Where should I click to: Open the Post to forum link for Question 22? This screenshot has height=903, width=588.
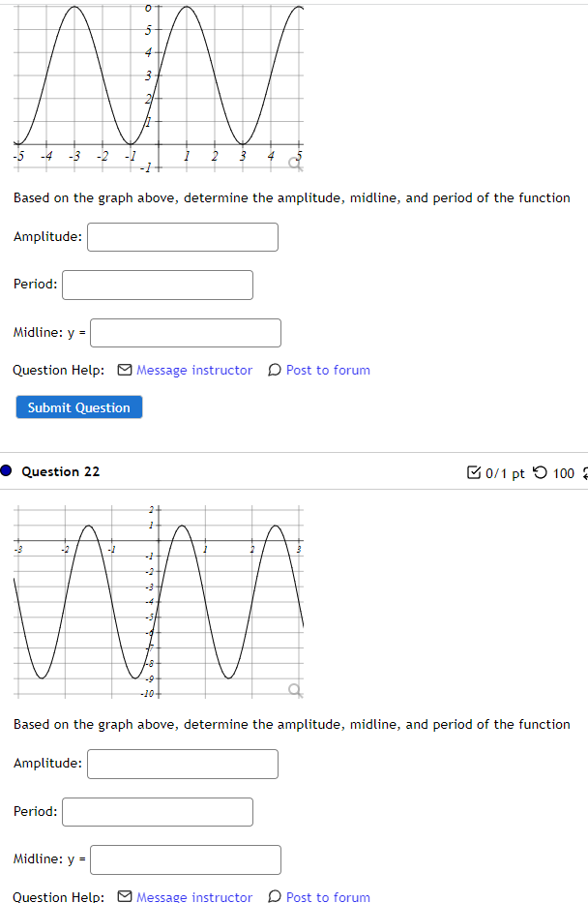[328, 897]
